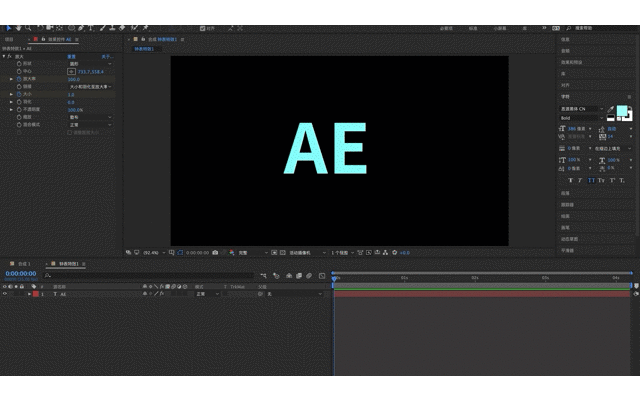Toggle All Caps in Character panel
This screenshot has height=400, width=640.
[591, 180]
